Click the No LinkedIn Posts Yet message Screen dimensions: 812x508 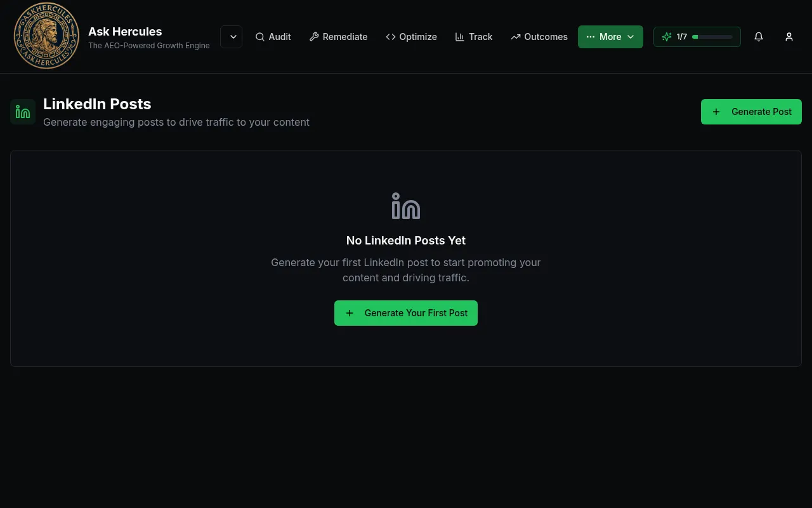coord(406,241)
